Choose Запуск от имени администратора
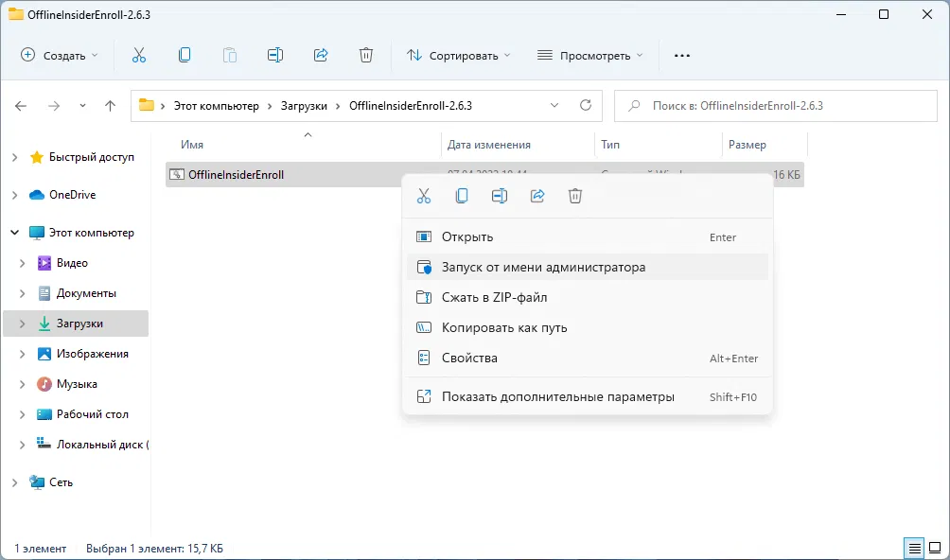The width and height of the screenshot is (950, 560). 588,267
